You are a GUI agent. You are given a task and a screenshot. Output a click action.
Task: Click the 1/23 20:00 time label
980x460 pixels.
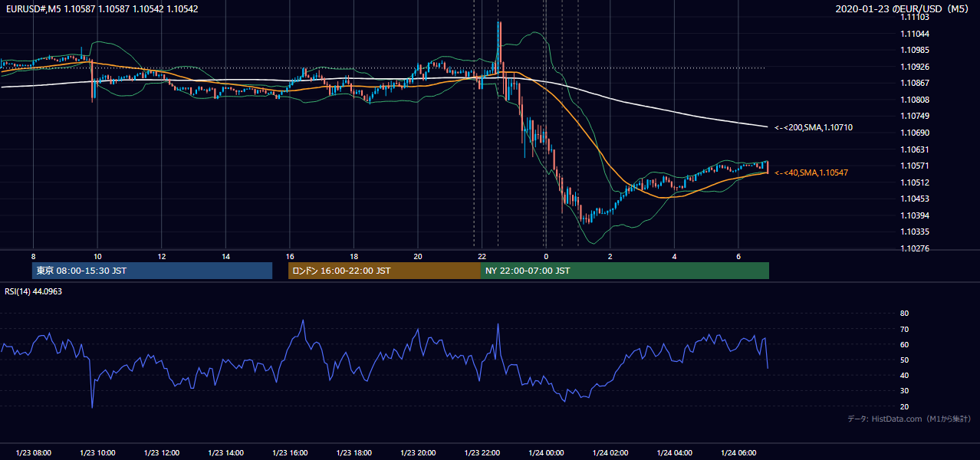click(418, 453)
